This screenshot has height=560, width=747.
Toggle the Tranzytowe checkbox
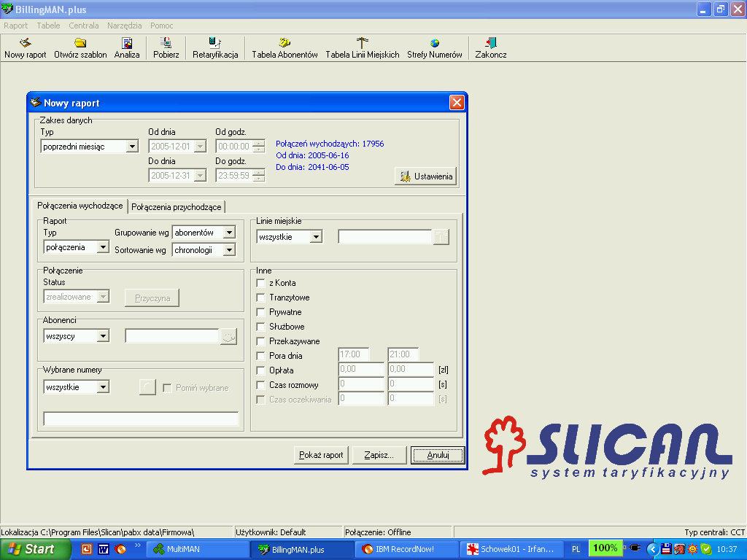[260, 297]
